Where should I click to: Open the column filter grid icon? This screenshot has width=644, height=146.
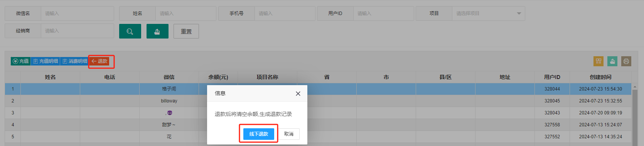(x=598, y=61)
